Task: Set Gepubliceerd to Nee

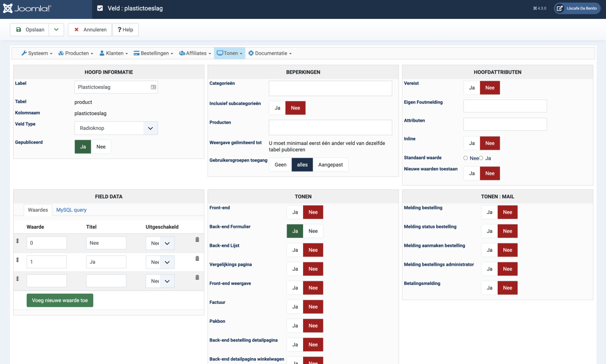Action: tap(101, 147)
